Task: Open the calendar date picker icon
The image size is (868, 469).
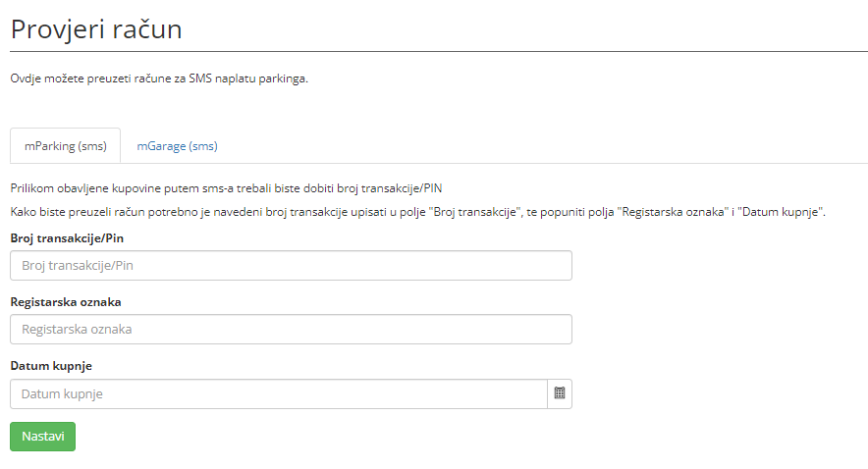Action: coord(560,393)
